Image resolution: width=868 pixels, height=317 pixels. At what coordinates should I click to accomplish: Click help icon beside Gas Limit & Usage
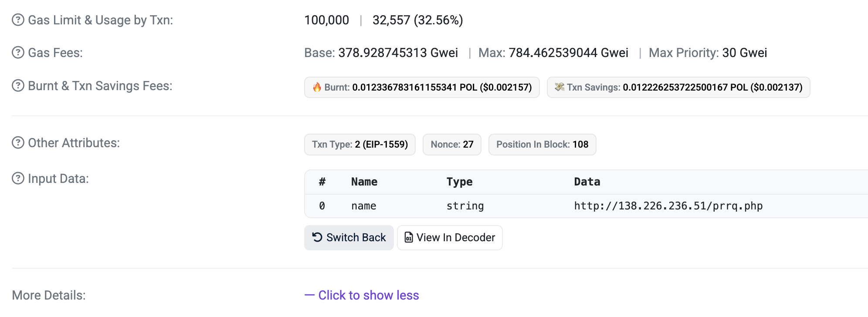(x=18, y=20)
